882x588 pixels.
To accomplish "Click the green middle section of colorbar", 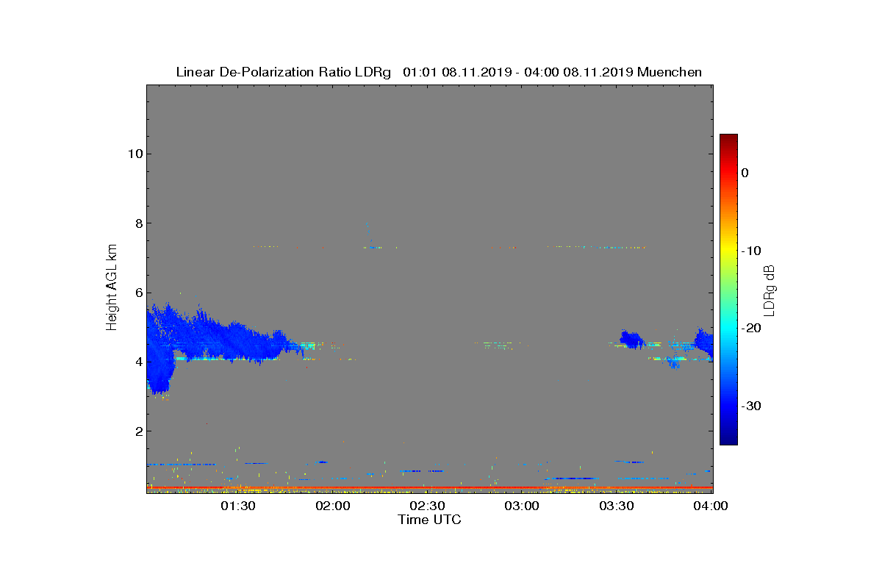I will coord(728,290).
